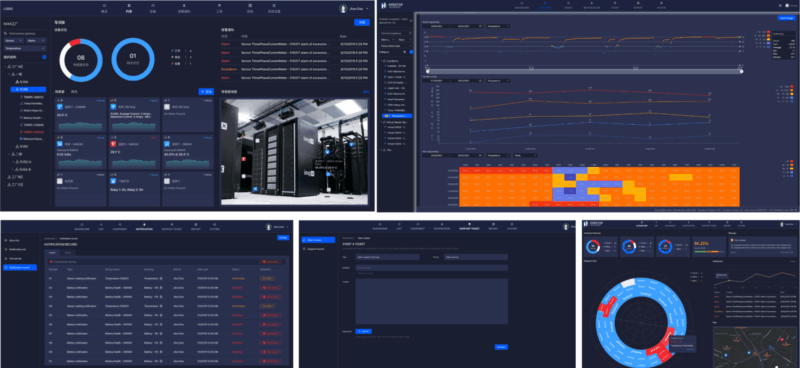Click the Hoozstar logo in the heatmap dashboard
Screen dimensions: 800x368
[x=392, y=7]
